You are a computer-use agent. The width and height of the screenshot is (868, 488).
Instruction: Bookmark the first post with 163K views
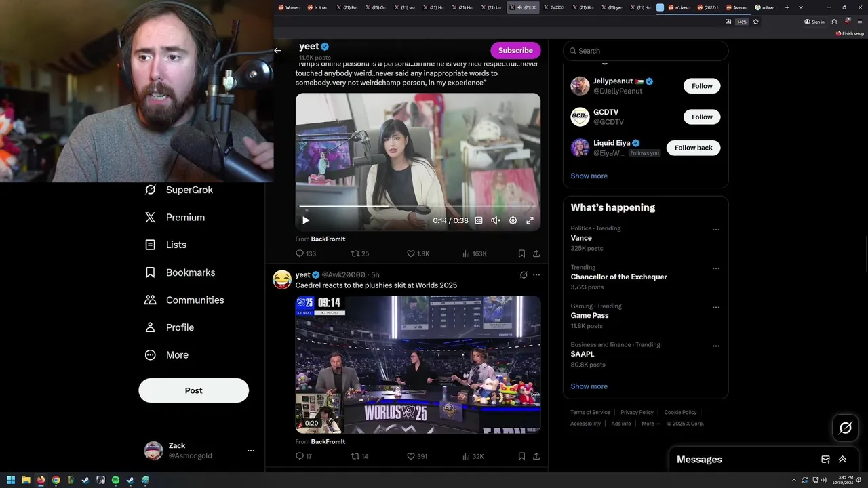(x=521, y=253)
